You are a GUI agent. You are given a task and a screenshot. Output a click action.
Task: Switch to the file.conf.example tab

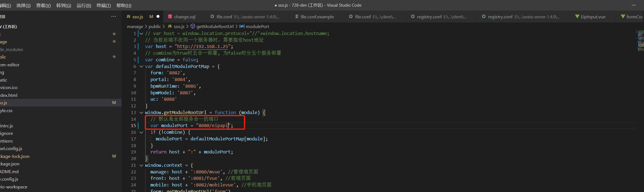(317, 17)
